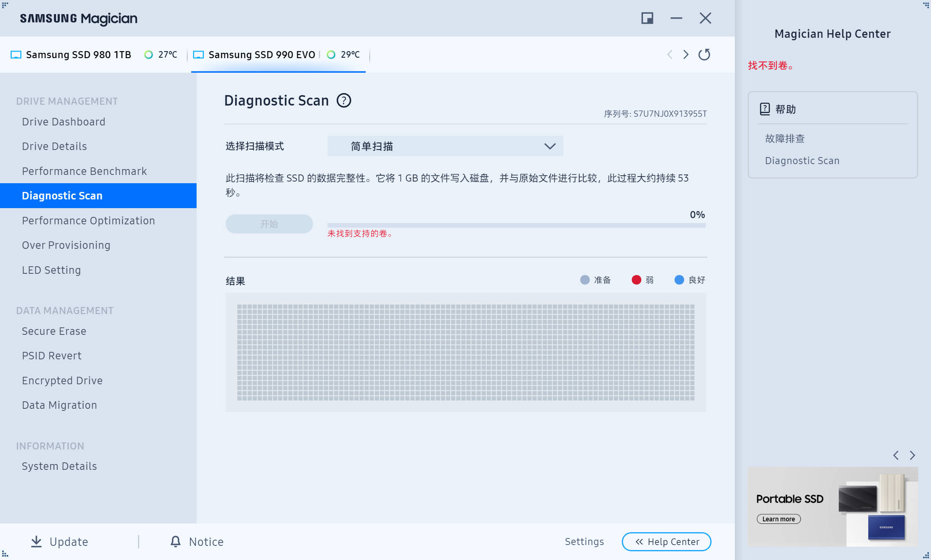Open the scan mode dropdown
This screenshot has height=560, width=931.
coord(445,146)
